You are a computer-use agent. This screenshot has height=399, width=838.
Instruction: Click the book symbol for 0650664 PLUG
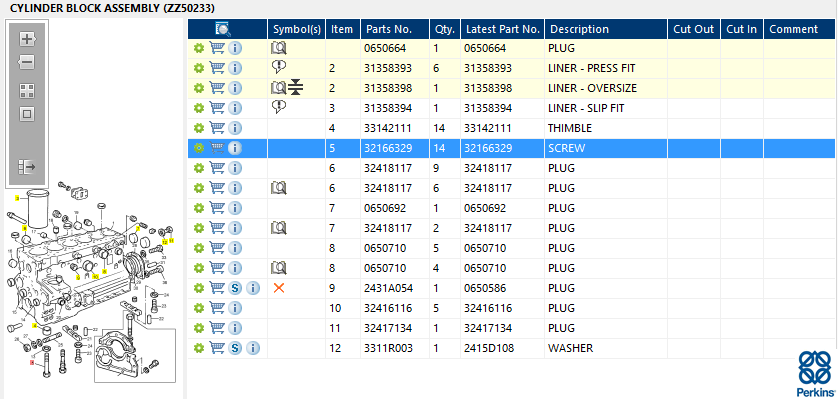click(x=278, y=48)
